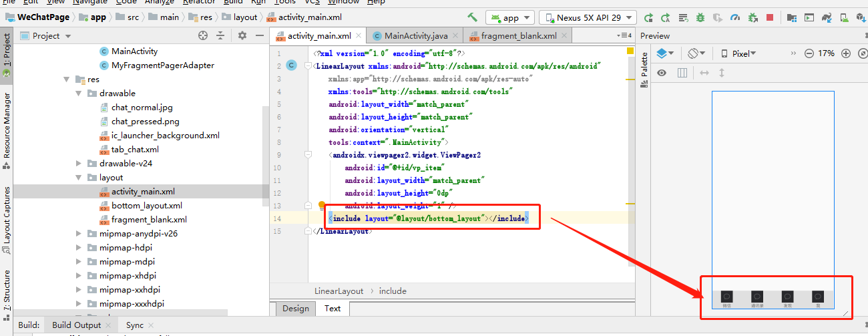Open the orientation for preview dropdown

click(697, 53)
